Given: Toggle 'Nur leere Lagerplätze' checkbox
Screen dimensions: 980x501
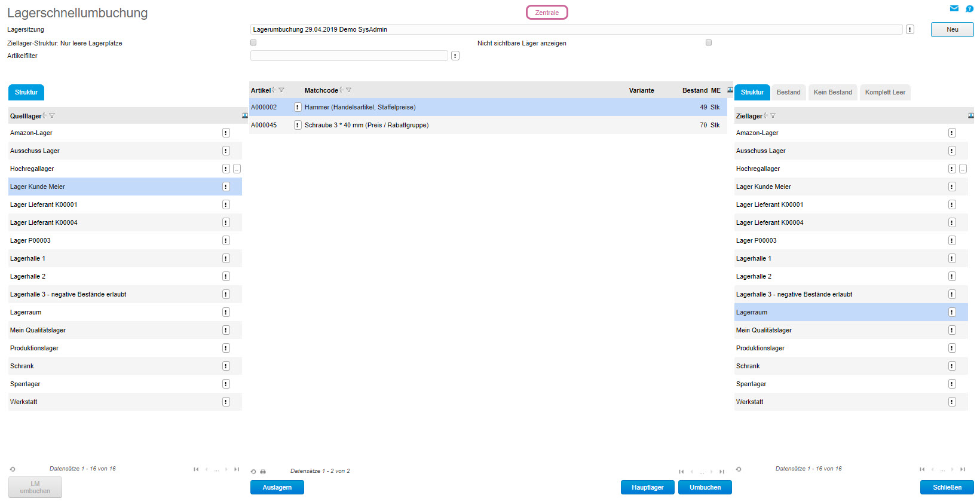Looking at the screenshot, I should click(253, 42).
